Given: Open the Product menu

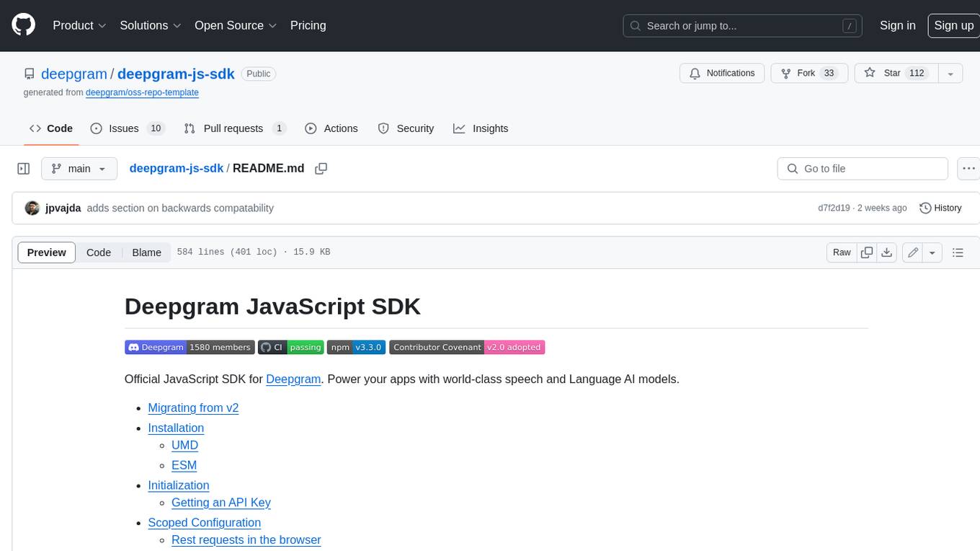Looking at the screenshot, I should [79, 25].
